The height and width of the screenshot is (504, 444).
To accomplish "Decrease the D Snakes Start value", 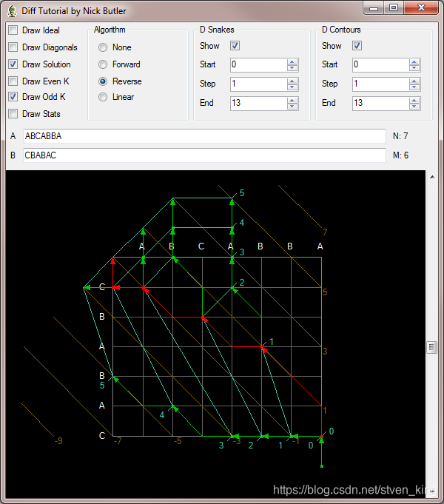I will pyautogui.click(x=292, y=68).
